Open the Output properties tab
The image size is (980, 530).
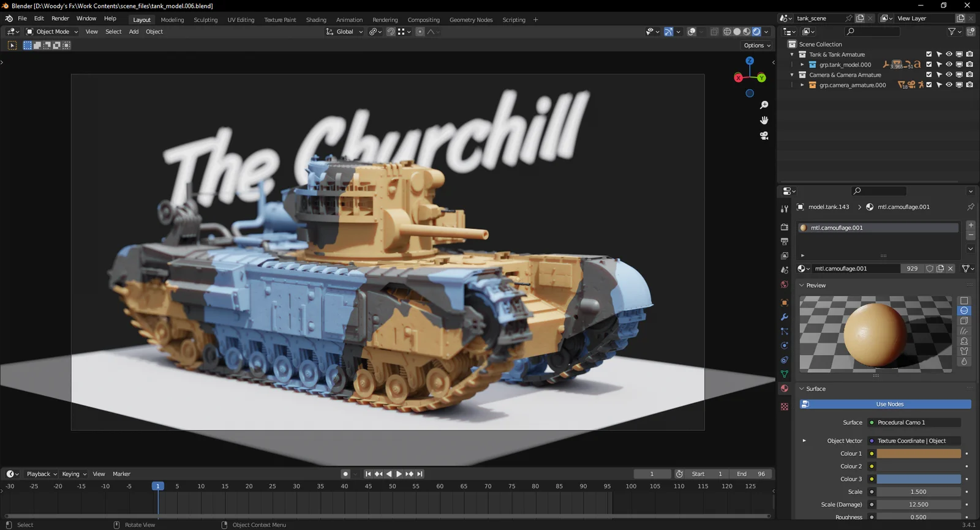point(784,242)
